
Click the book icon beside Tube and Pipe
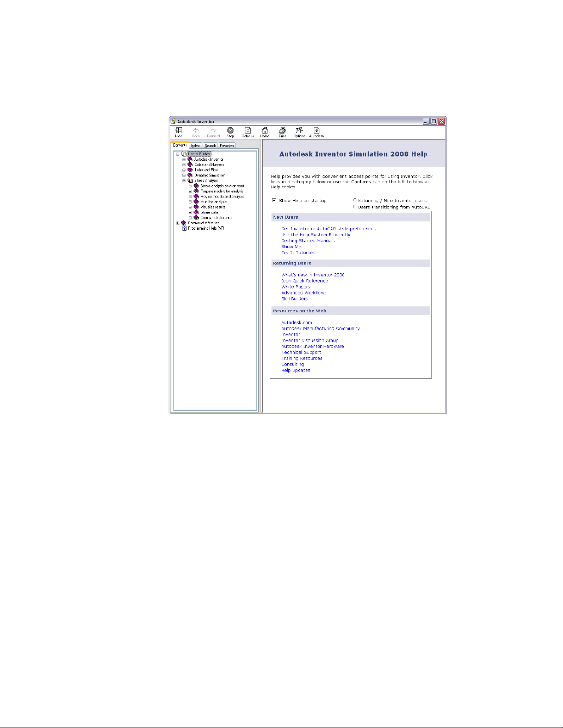[x=190, y=170]
